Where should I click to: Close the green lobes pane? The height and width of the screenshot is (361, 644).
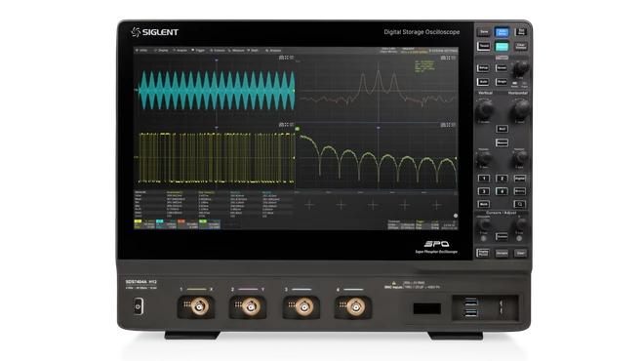(x=454, y=125)
